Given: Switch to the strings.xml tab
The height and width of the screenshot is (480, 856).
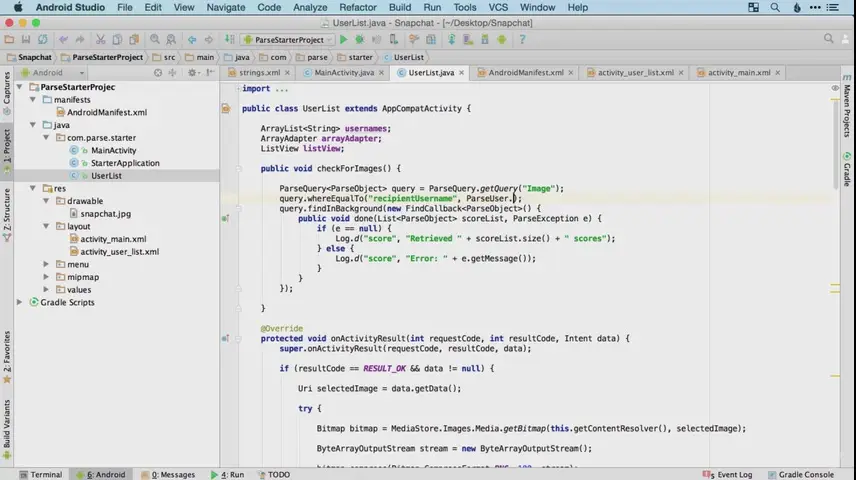Looking at the screenshot, I should [x=259, y=73].
